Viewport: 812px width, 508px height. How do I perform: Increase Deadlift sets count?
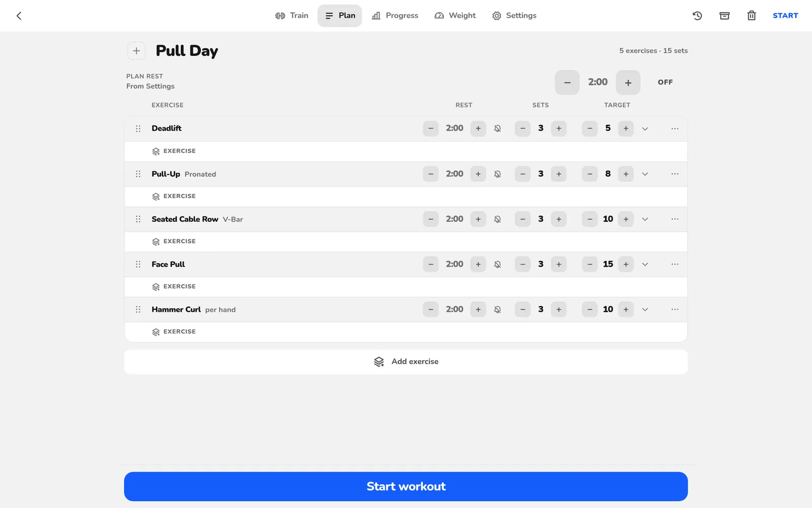(559, 129)
